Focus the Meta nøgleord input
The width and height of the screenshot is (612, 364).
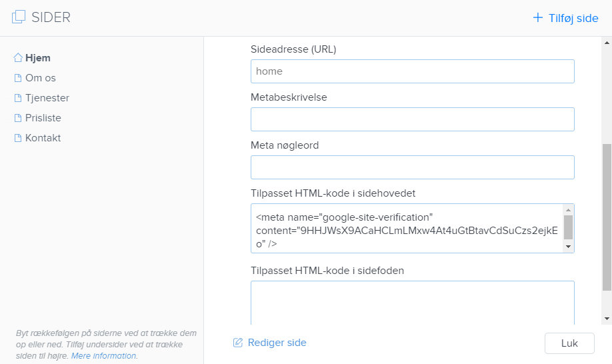click(412, 167)
